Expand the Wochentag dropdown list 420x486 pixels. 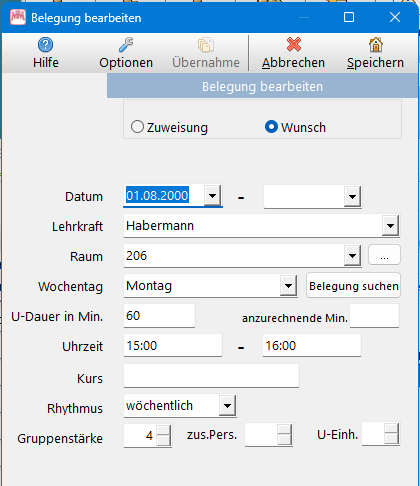pyautogui.click(x=288, y=286)
